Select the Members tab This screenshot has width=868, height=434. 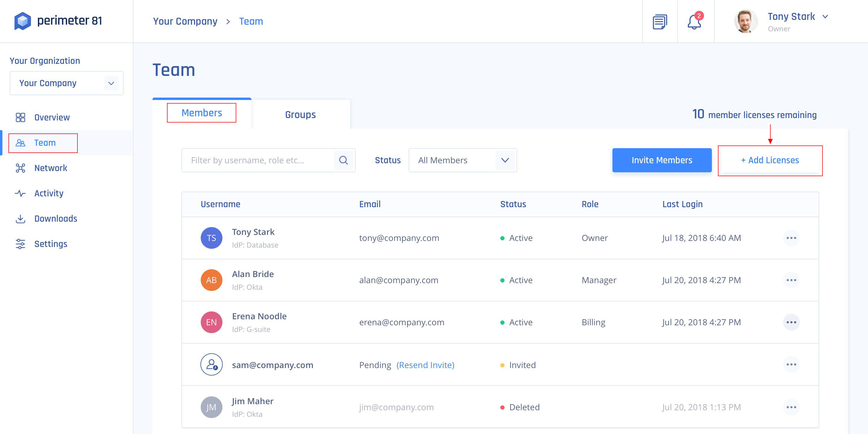pyautogui.click(x=202, y=113)
